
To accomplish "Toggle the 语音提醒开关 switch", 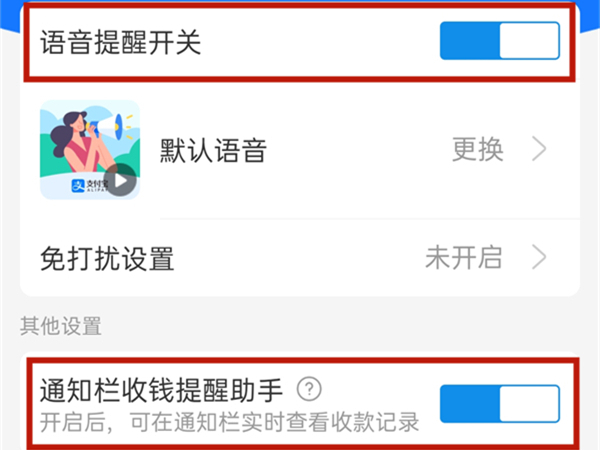I will (500, 41).
